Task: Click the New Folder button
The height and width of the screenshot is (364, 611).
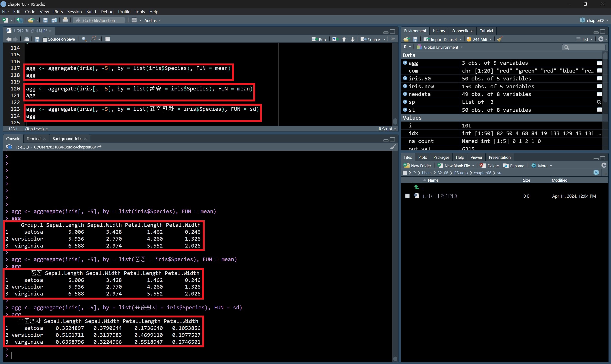Action: [x=417, y=166]
